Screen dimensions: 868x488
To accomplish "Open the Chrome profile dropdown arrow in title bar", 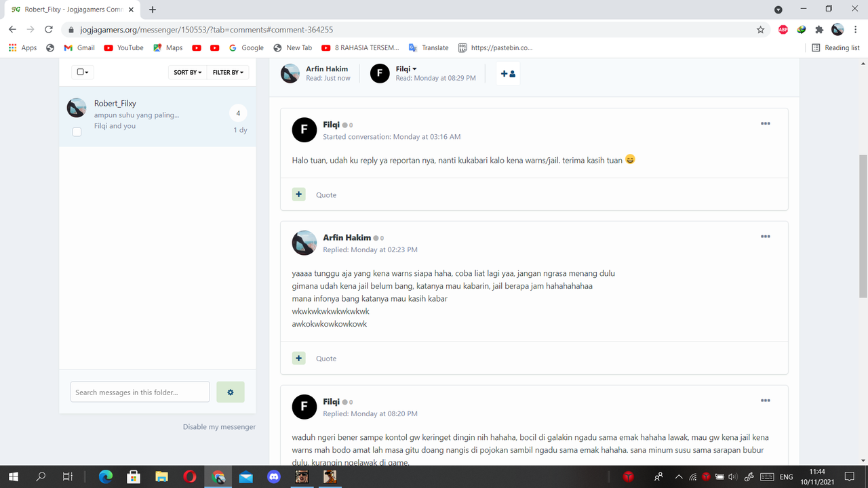I will pyautogui.click(x=778, y=9).
